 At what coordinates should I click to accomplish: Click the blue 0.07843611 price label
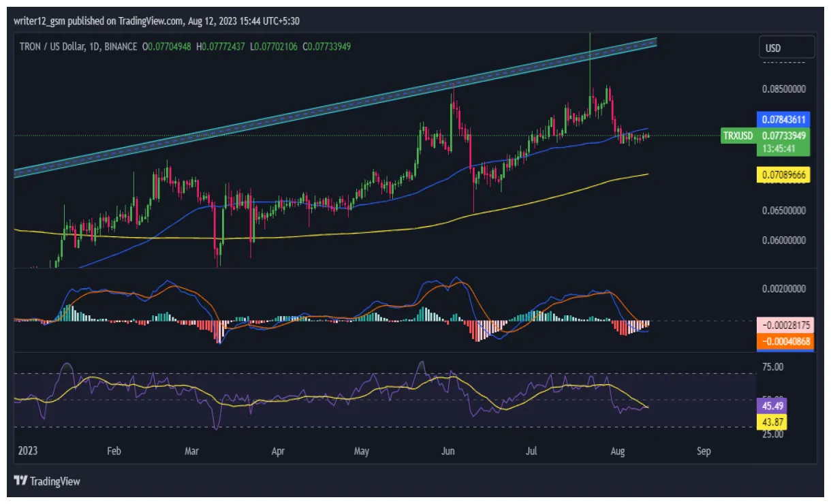[x=782, y=119]
